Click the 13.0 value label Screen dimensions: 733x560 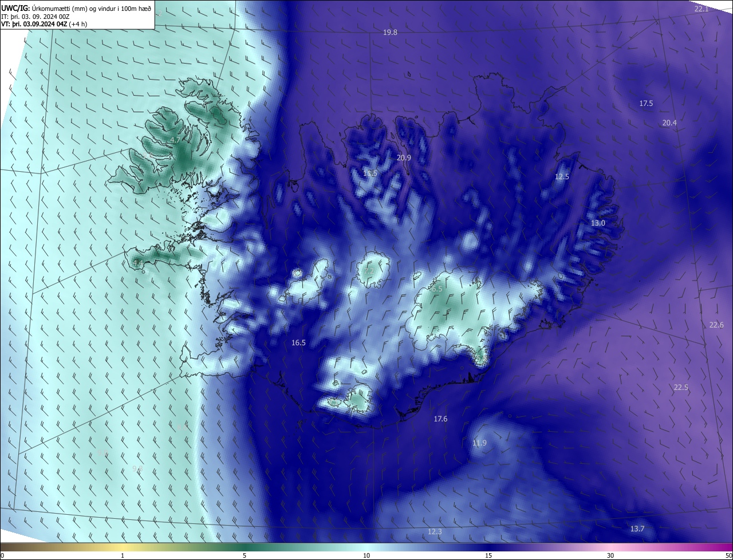point(598,223)
